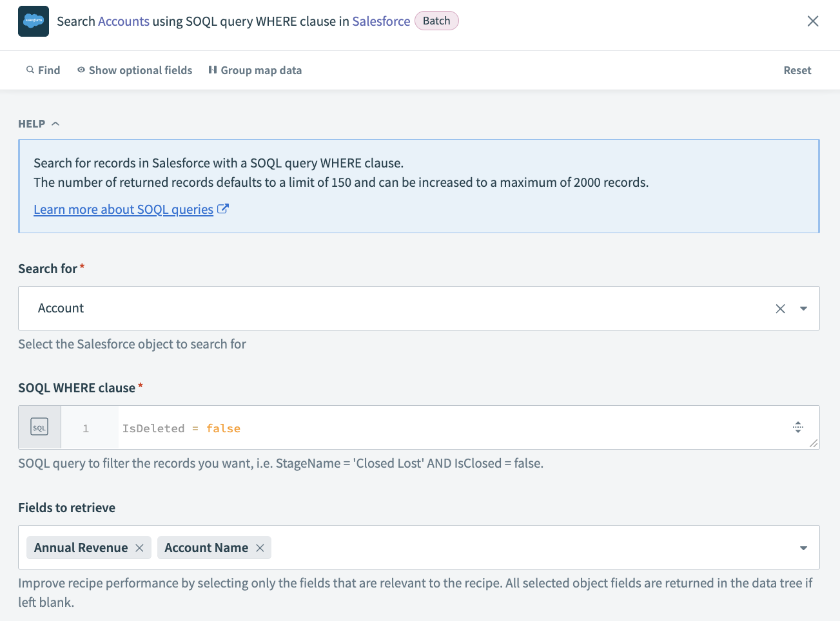This screenshot has height=621, width=840.
Task: Open the Fields to retrieve dropdown
Action: coord(803,548)
